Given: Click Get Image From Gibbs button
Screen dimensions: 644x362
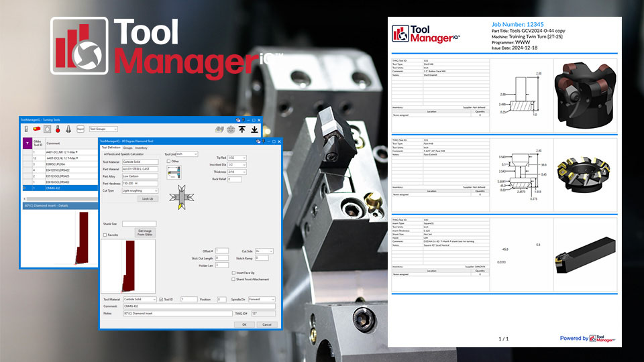Looking at the screenshot, I should (145, 233).
